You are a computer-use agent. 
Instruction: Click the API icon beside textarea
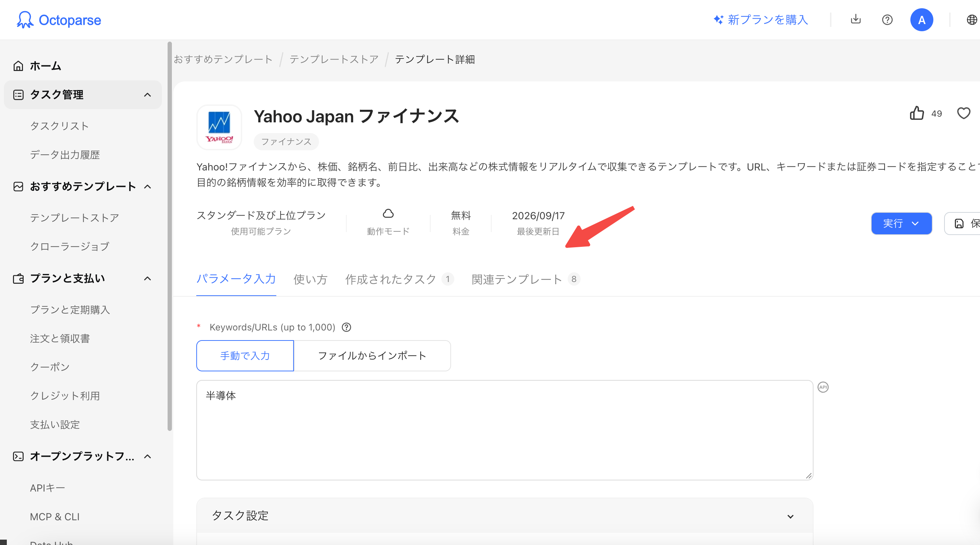click(823, 387)
